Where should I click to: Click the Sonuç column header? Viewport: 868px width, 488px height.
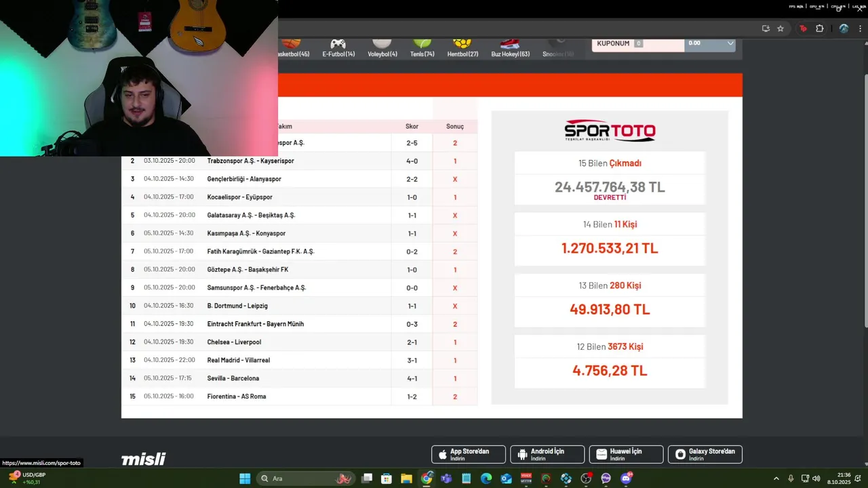[x=455, y=127]
